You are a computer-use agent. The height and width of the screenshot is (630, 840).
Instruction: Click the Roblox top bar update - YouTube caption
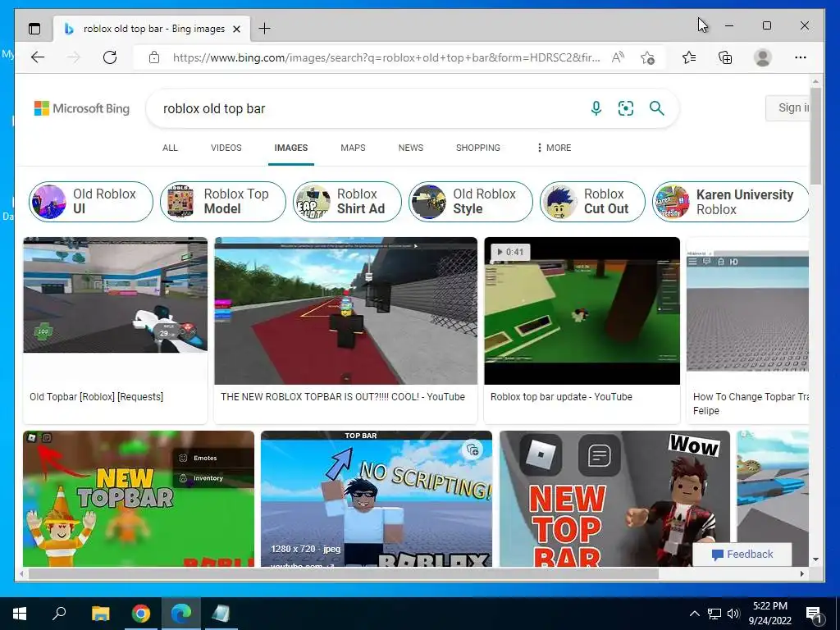[561, 397]
